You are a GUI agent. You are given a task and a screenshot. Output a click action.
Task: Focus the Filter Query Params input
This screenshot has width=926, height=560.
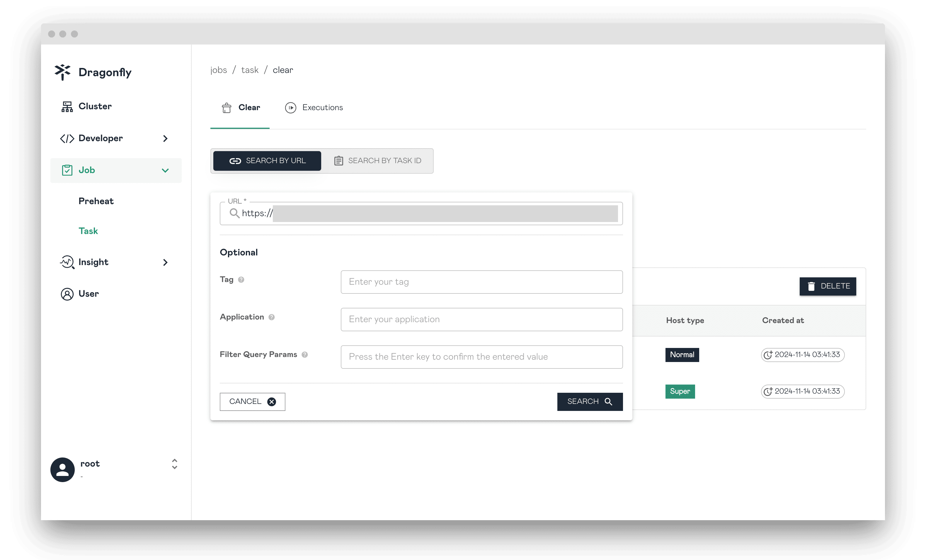click(x=482, y=357)
